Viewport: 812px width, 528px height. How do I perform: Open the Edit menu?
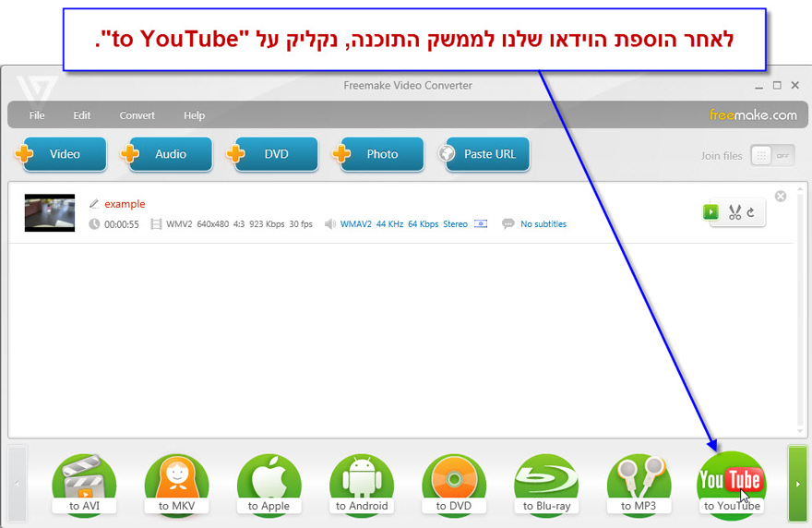point(82,115)
